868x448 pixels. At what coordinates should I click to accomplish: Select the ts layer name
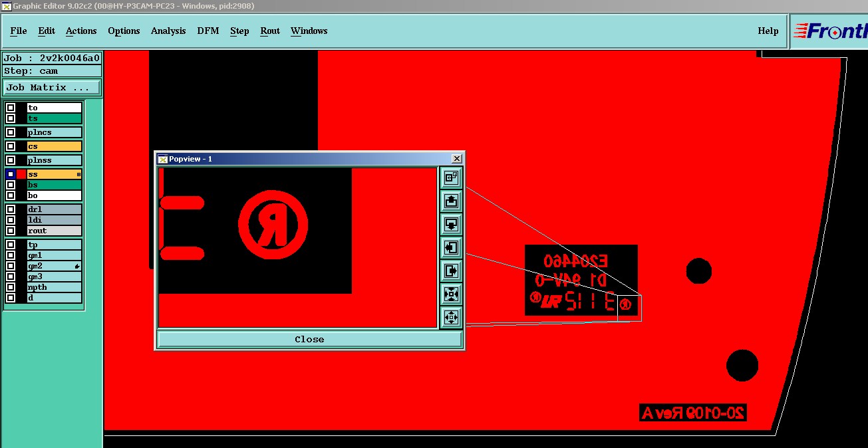tap(55, 118)
